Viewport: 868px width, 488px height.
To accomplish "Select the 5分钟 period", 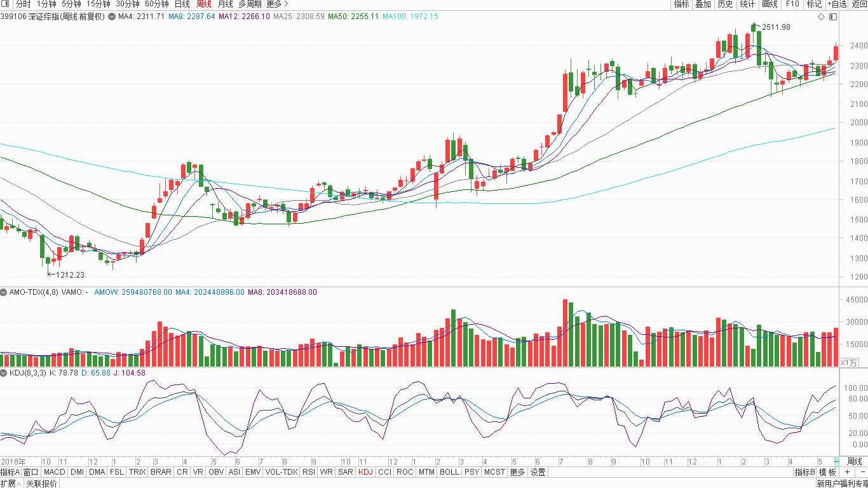I will pos(71,4).
